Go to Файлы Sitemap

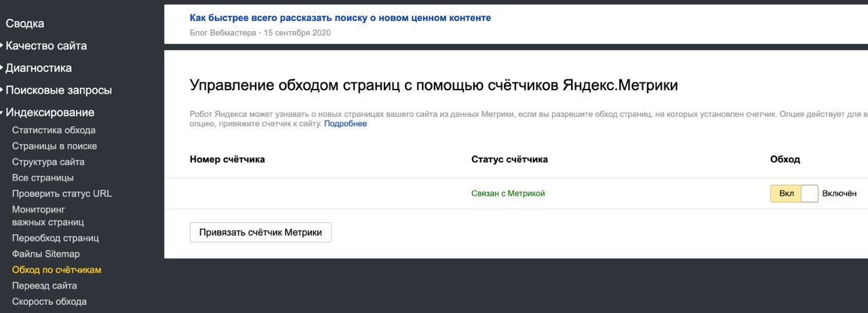point(45,254)
